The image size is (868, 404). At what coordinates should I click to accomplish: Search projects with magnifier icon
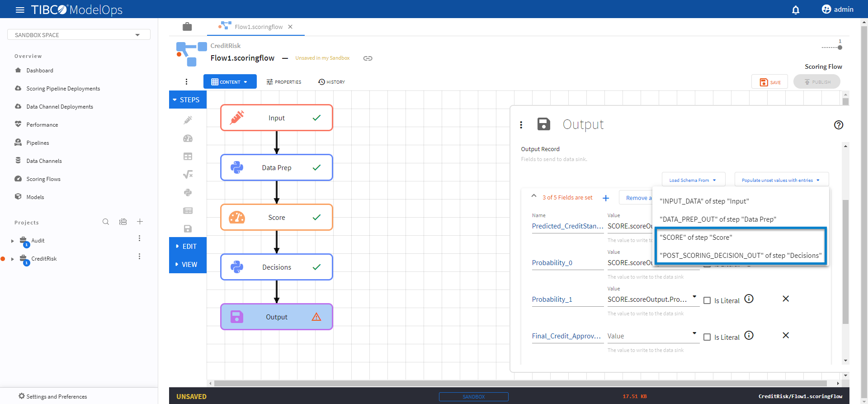click(106, 222)
